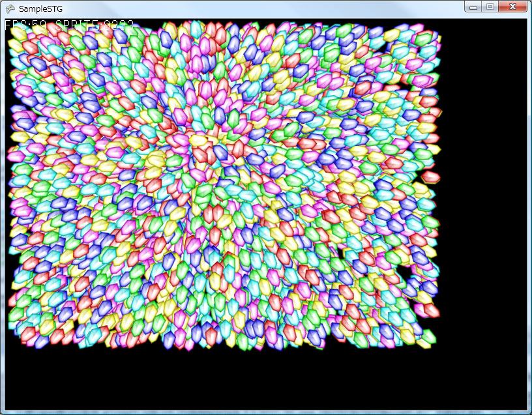Viewport: 532px width, 415px height.
Task: Click the bullet at cluster's top-left corner
Action: click(16, 37)
